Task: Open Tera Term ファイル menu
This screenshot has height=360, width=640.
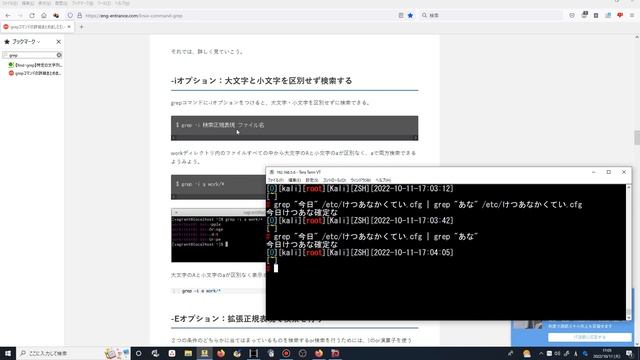Action: click(276, 180)
